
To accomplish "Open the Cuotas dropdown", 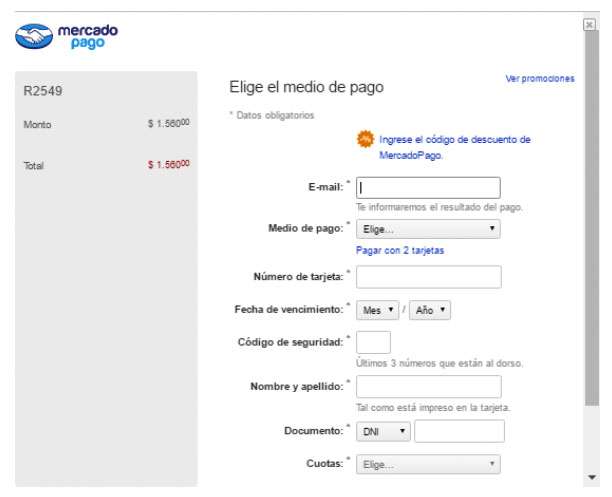I will click(428, 464).
